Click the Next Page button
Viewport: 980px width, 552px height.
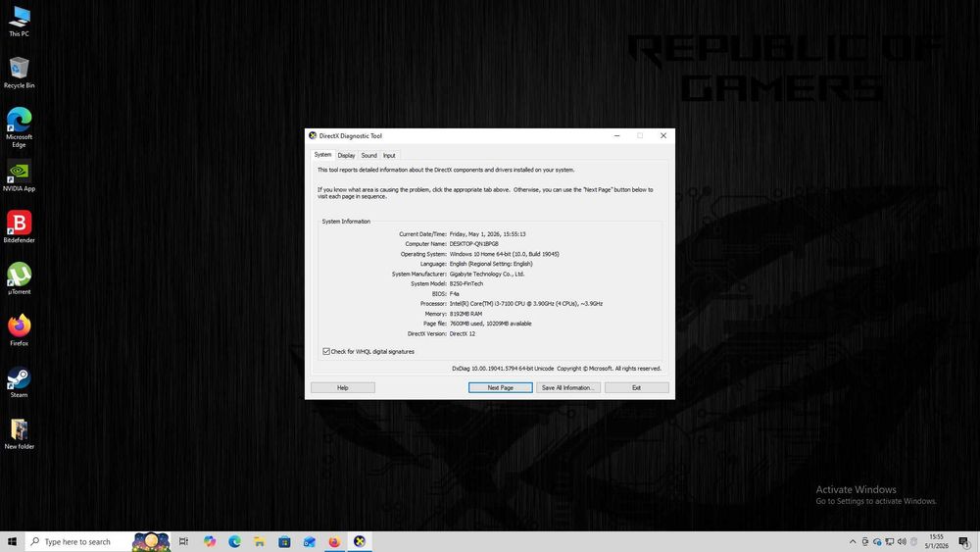click(500, 387)
